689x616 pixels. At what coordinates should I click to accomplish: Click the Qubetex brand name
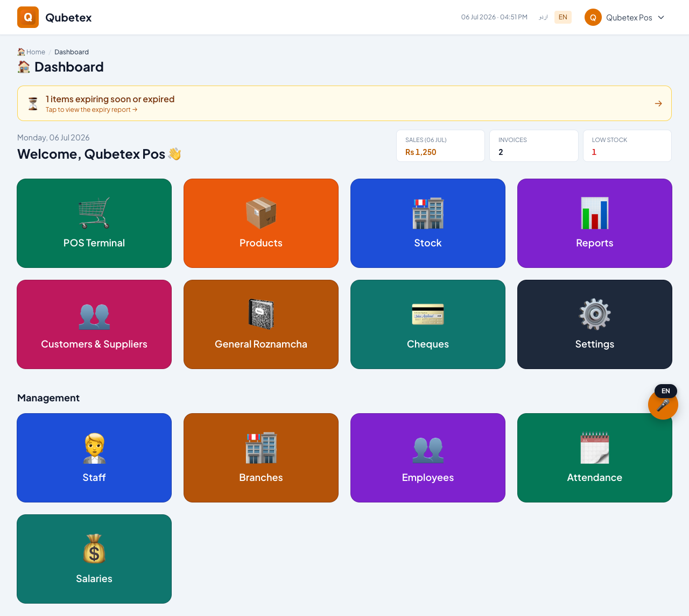68,18
